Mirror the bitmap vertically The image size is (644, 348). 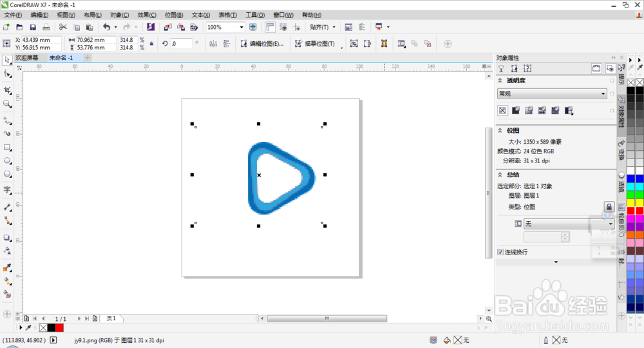226,44
